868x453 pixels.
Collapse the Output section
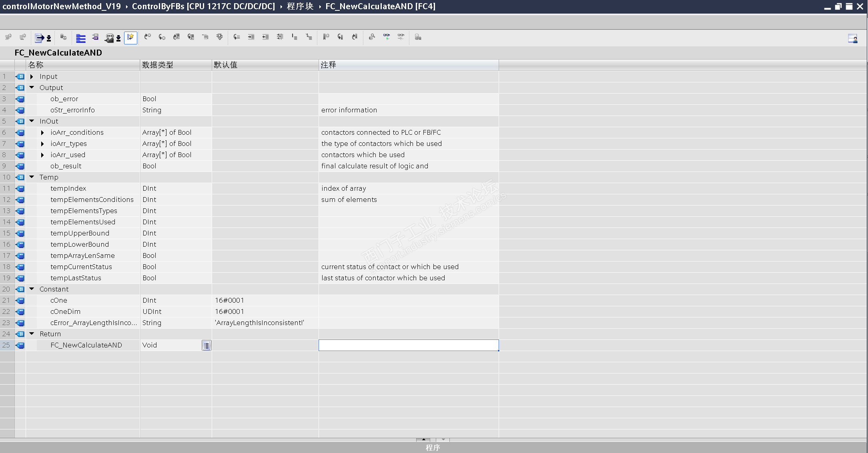point(32,88)
